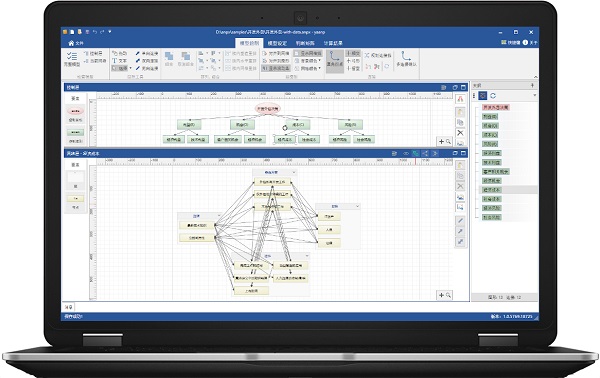Open the dropdown arrow in right panel toolbar
600x378 pixels.
click(534, 96)
